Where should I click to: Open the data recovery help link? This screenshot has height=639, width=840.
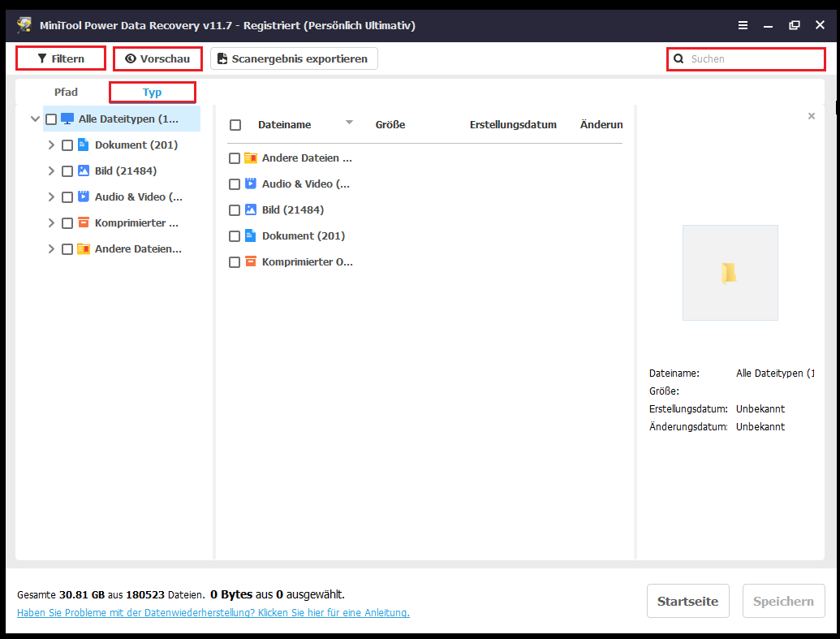213,612
